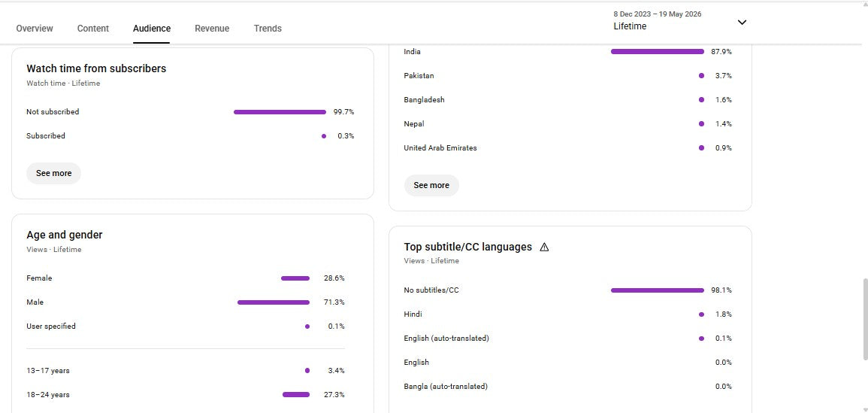Viewport: 868px width, 413px height.
Task: Click the Female percentage bar
Action: point(295,278)
